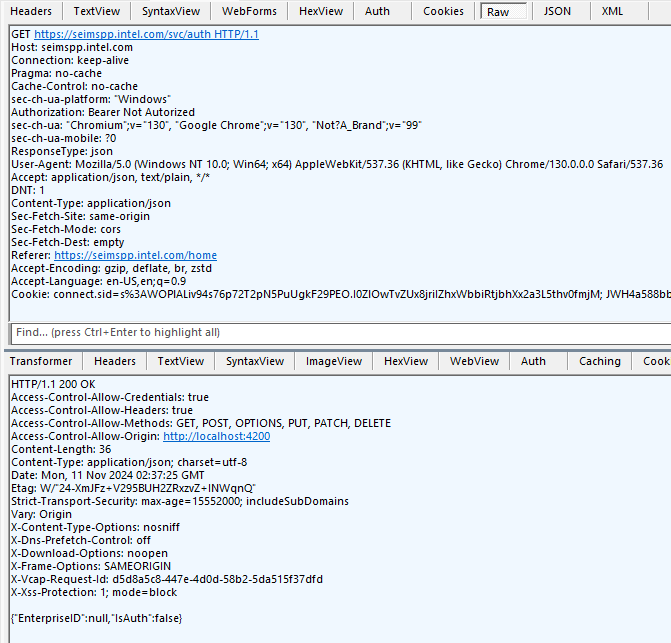Follow the seimspp.intel.com/svc/auth request URL link

(x=146, y=34)
